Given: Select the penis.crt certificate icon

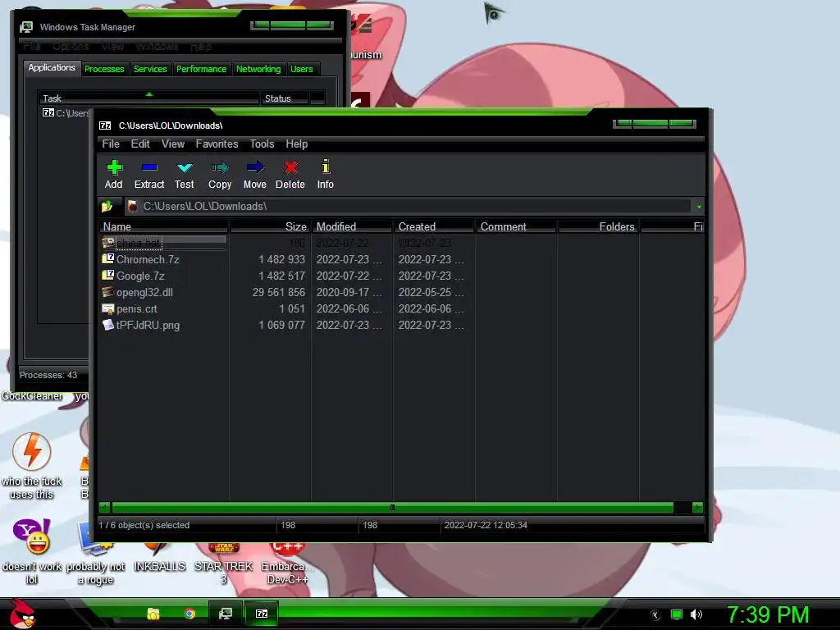Looking at the screenshot, I should pos(107,308).
